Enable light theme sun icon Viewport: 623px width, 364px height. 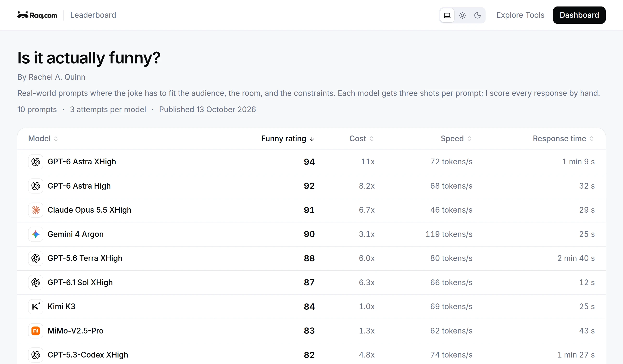(462, 15)
